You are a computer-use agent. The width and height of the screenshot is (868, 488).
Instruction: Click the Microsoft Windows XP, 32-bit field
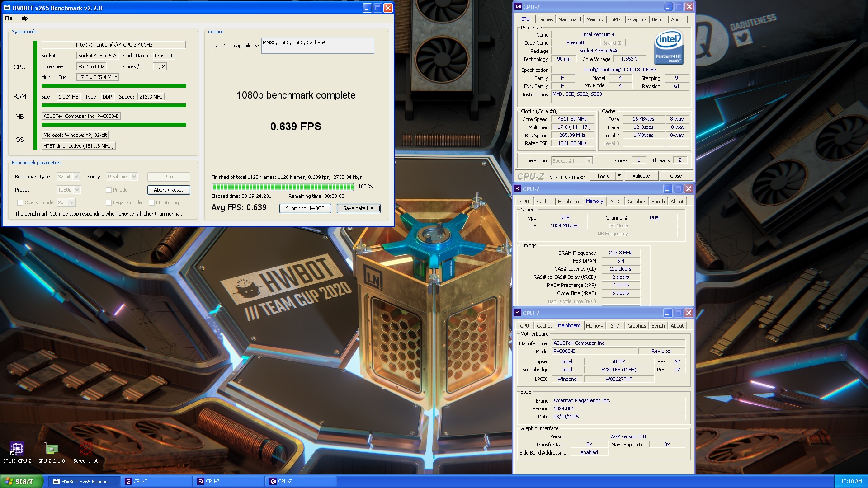tap(75, 135)
